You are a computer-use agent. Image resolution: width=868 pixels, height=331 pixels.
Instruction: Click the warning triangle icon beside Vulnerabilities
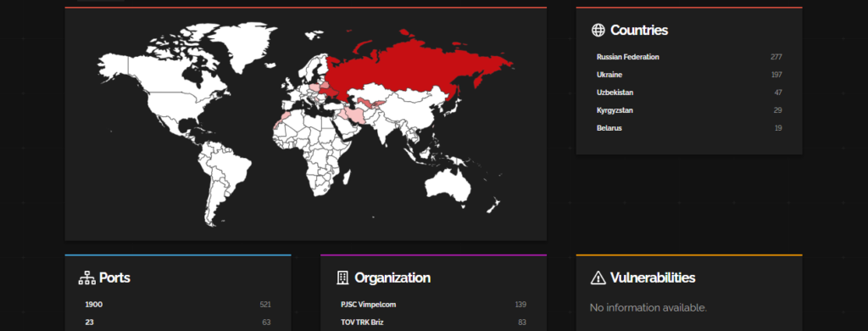tap(598, 278)
